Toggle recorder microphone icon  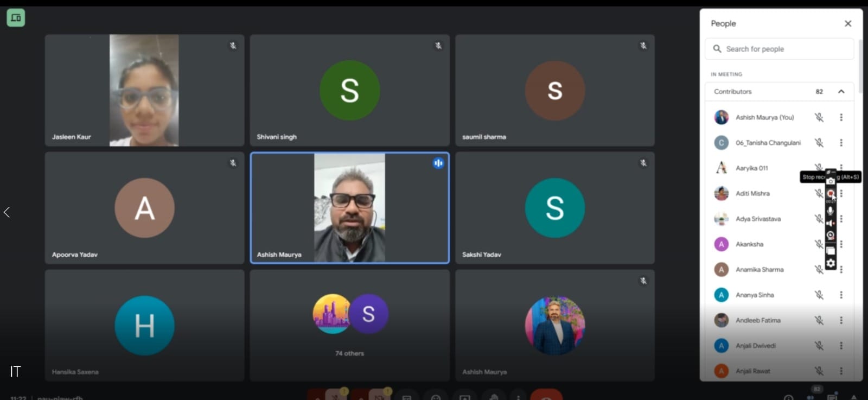(x=831, y=211)
